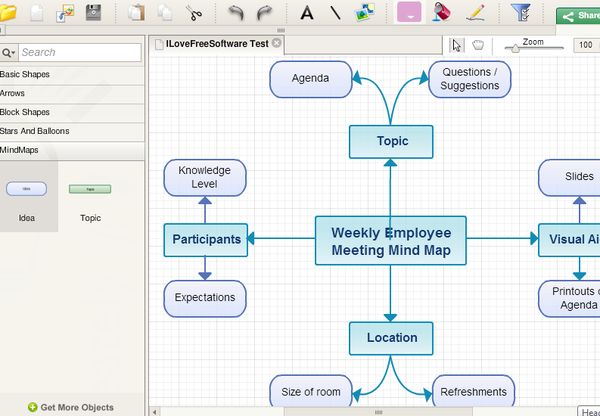Click the zoom percentage field showing 100

pos(586,45)
